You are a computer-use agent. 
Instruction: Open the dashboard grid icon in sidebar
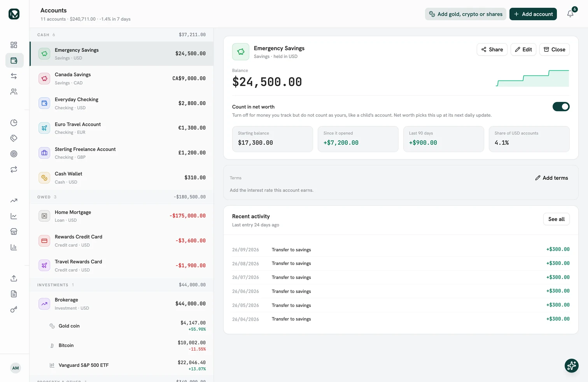pos(14,45)
